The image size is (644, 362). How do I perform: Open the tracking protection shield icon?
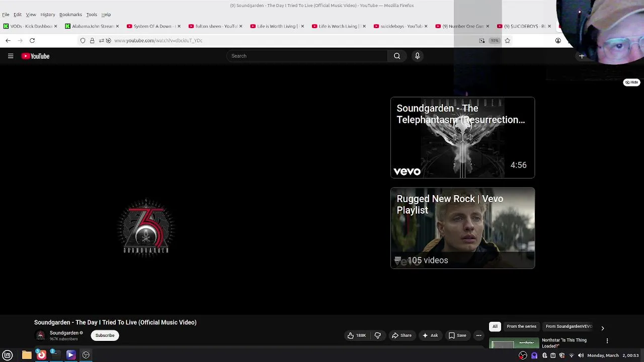click(83, 41)
